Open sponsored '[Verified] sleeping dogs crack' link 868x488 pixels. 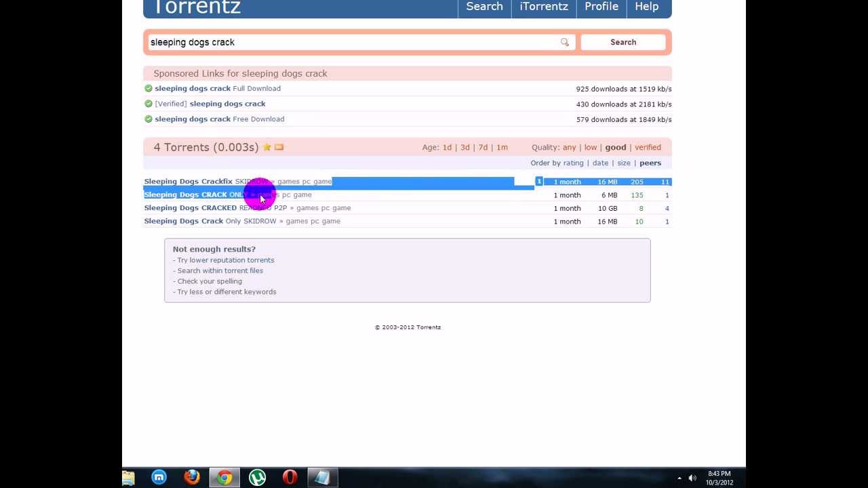210,104
